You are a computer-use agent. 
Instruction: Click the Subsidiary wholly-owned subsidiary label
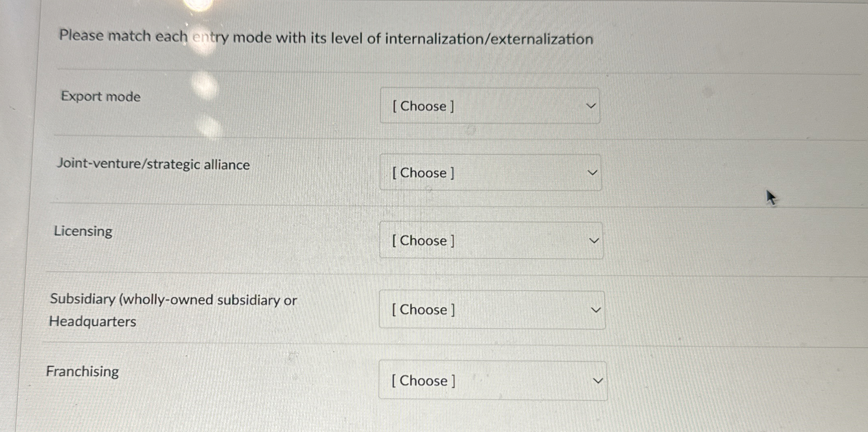point(173,299)
